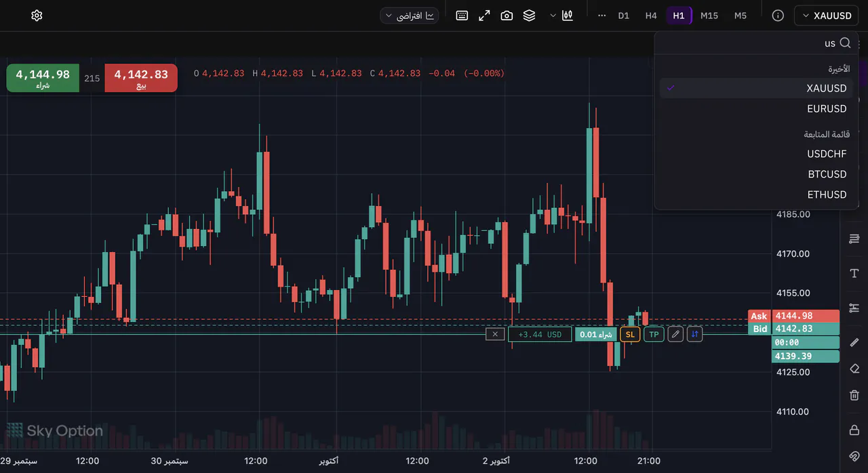Open the XAUUSD symbol selector dropdown
The image size is (868, 473).
point(826,16)
